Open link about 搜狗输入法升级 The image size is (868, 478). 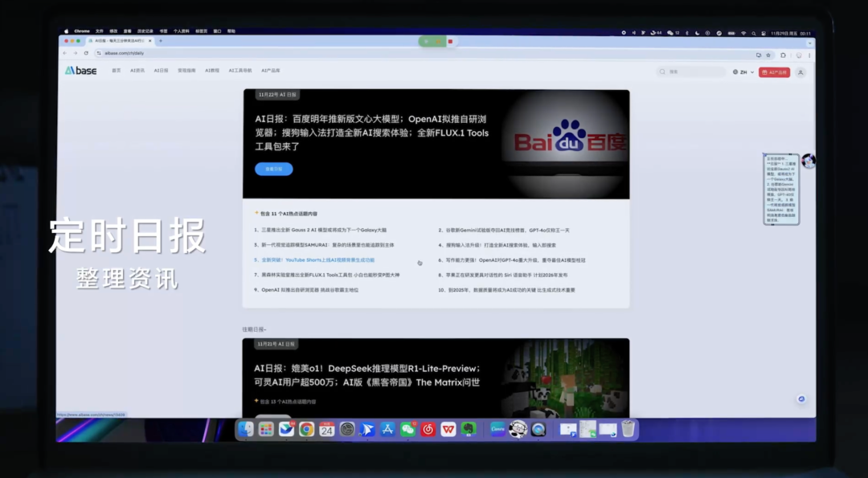pos(497,245)
